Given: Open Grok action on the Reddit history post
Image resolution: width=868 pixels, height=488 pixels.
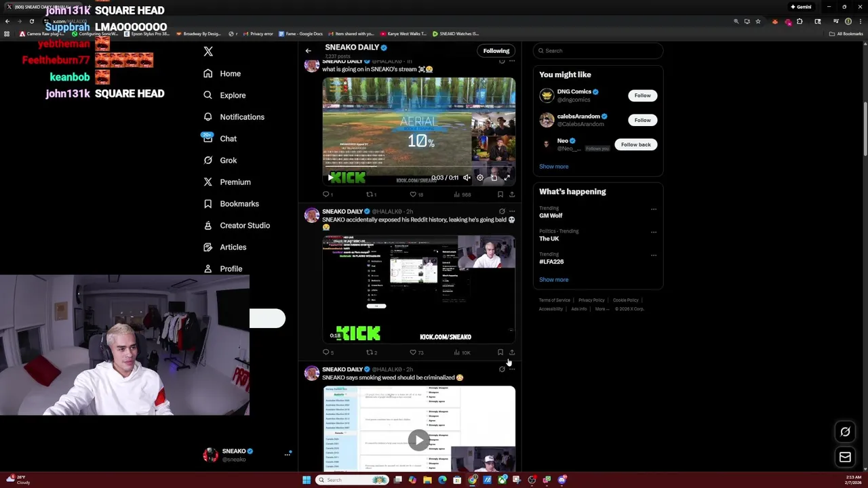Looking at the screenshot, I should point(502,211).
